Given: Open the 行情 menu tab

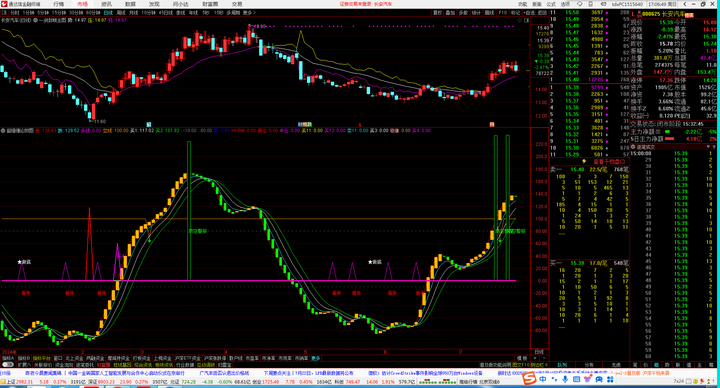Looking at the screenshot, I should (59, 4).
